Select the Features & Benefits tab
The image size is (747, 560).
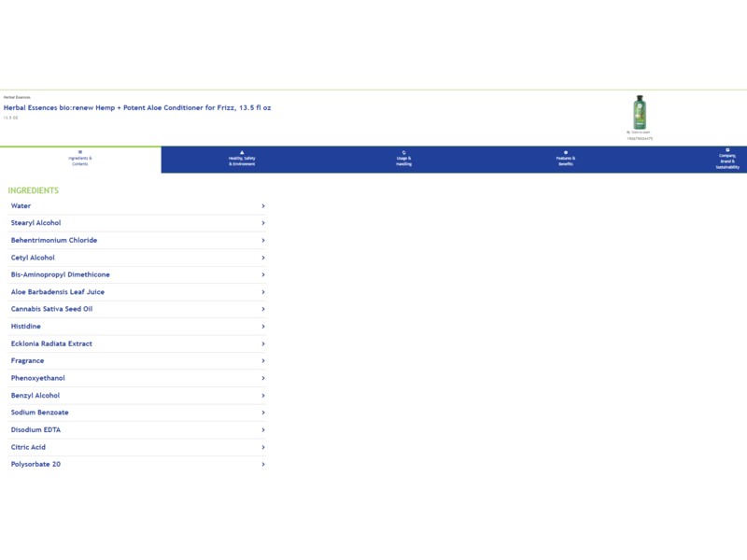pyautogui.click(x=566, y=160)
